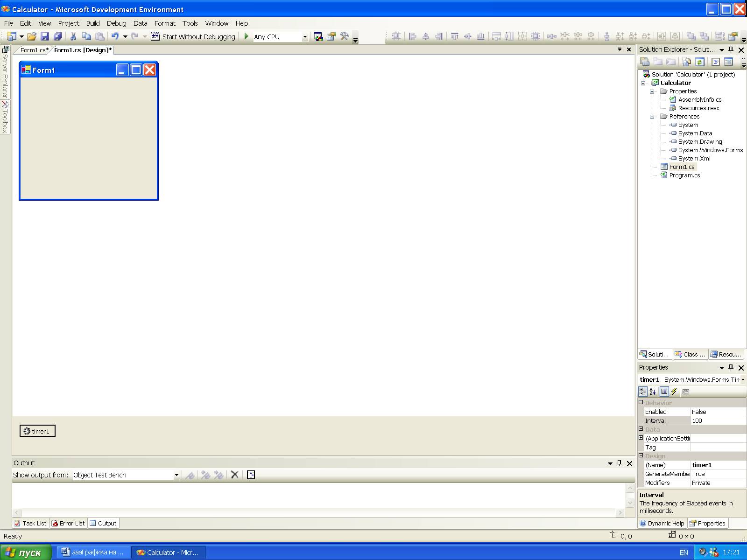Select the timer1 component in the tray
Image resolution: width=747 pixels, height=560 pixels.
[x=37, y=431]
